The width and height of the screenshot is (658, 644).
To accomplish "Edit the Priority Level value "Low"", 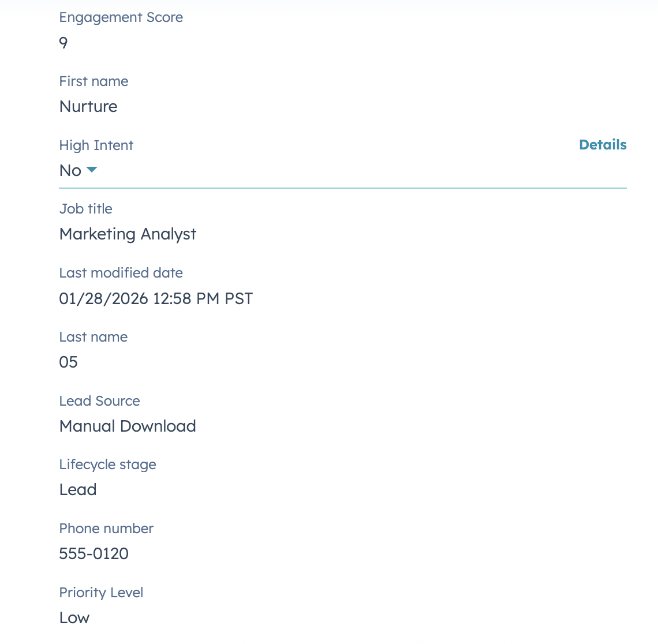I will [74, 617].
